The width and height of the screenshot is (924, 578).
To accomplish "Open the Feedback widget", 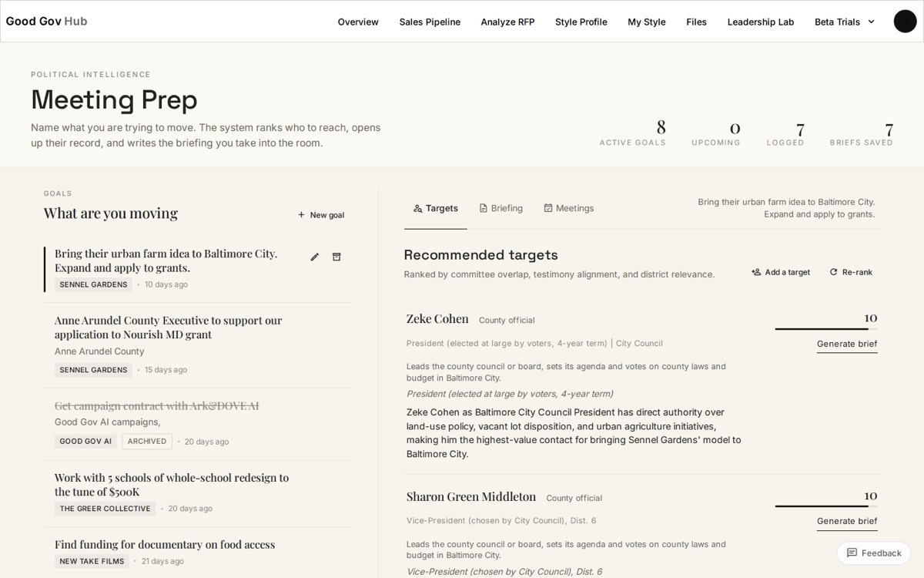I will [874, 553].
